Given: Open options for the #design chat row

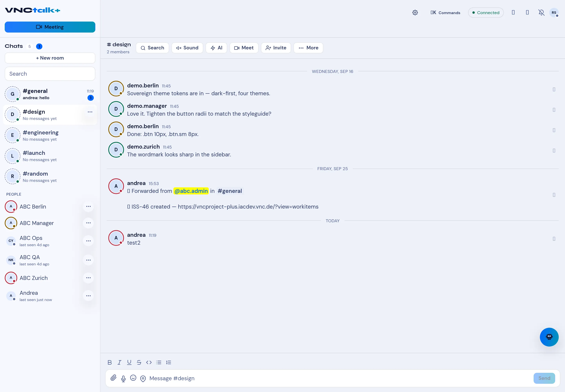Looking at the screenshot, I should point(90,112).
